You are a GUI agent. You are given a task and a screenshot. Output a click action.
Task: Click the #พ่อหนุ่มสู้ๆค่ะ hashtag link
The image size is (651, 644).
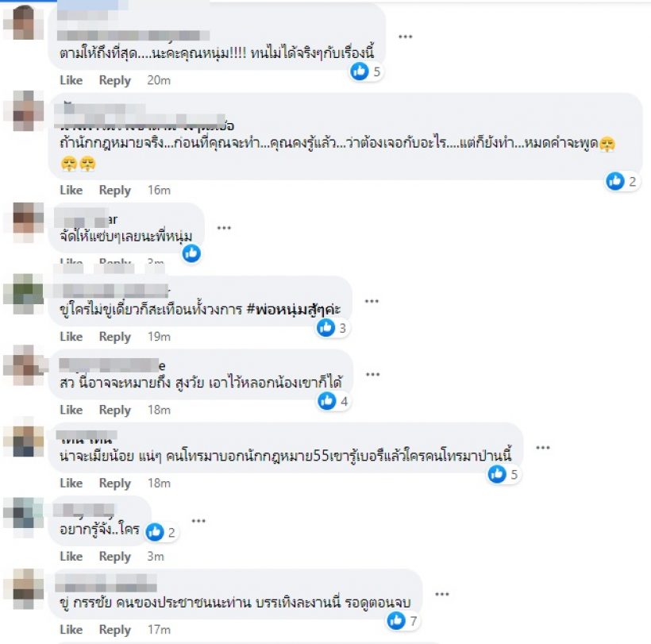[294, 310]
